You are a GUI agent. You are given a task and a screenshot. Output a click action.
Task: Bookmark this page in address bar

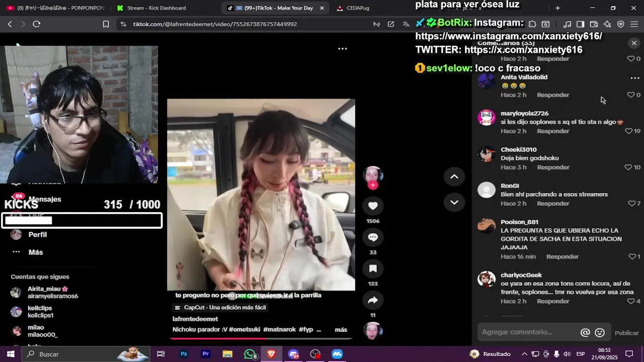tap(106, 24)
